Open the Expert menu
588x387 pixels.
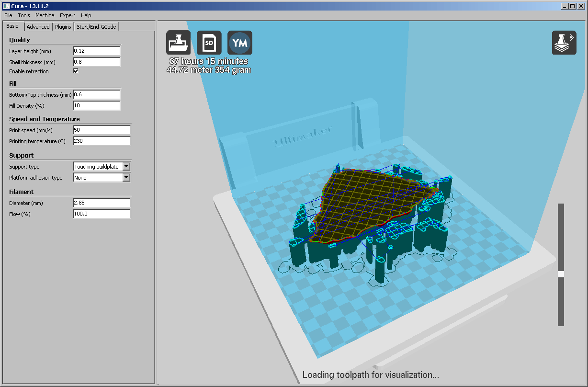[68, 15]
